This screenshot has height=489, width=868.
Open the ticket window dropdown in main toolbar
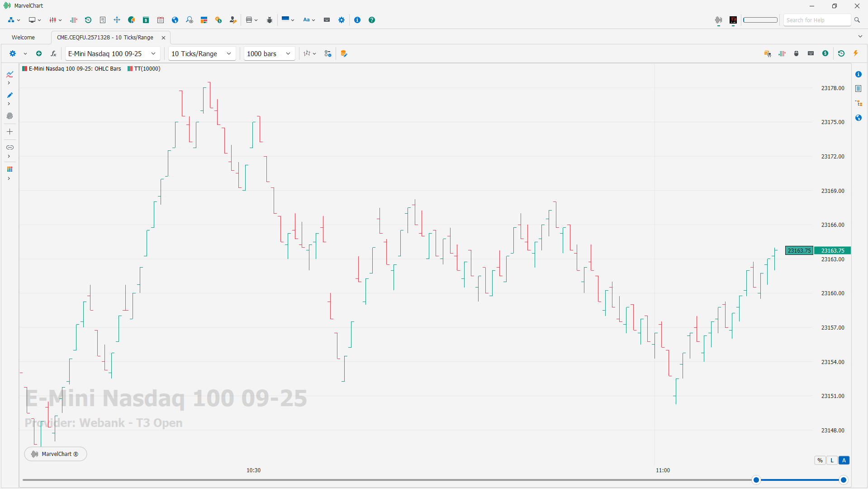pos(251,20)
